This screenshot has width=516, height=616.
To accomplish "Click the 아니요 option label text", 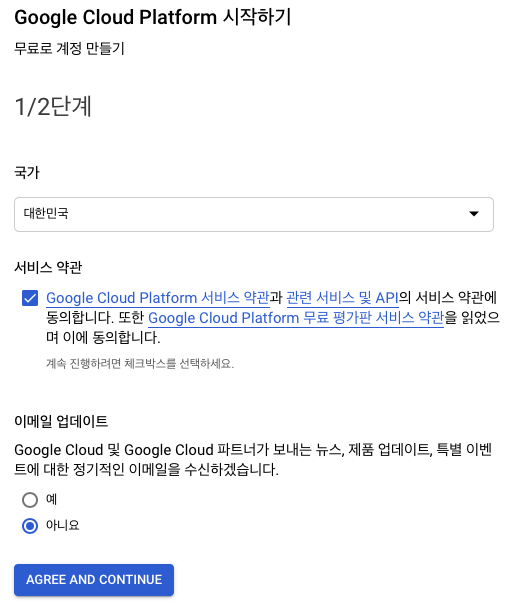I will tap(62, 525).
